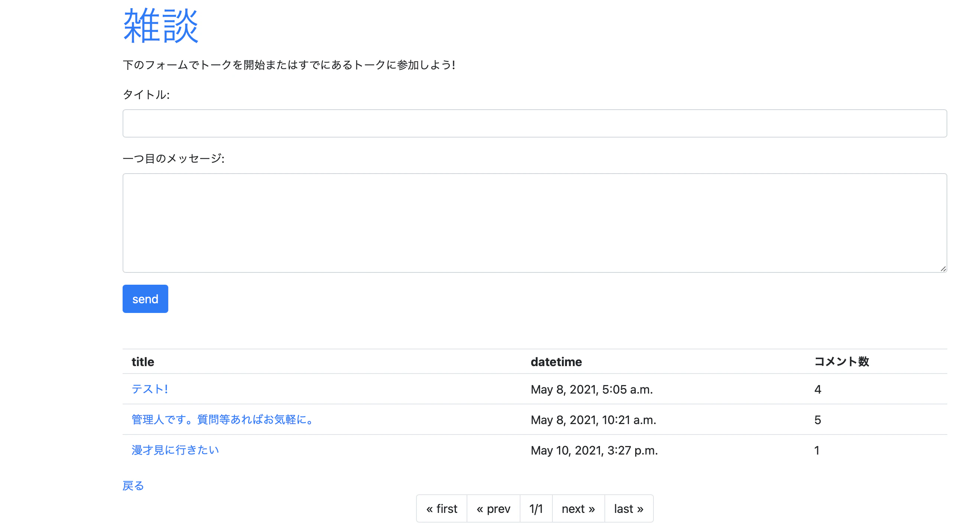This screenshot has height=530, width=980.
Task: Click the datetime column header
Action: [x=556, y=362]
